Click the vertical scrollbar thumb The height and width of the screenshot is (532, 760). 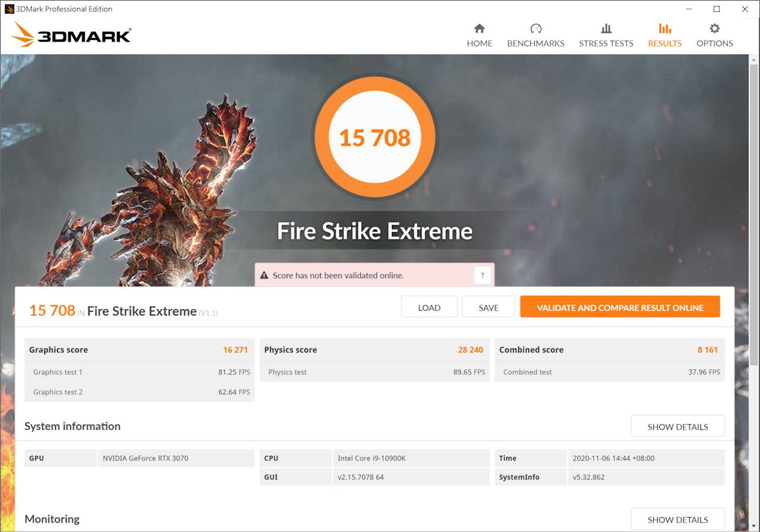[x=754, y=215]
